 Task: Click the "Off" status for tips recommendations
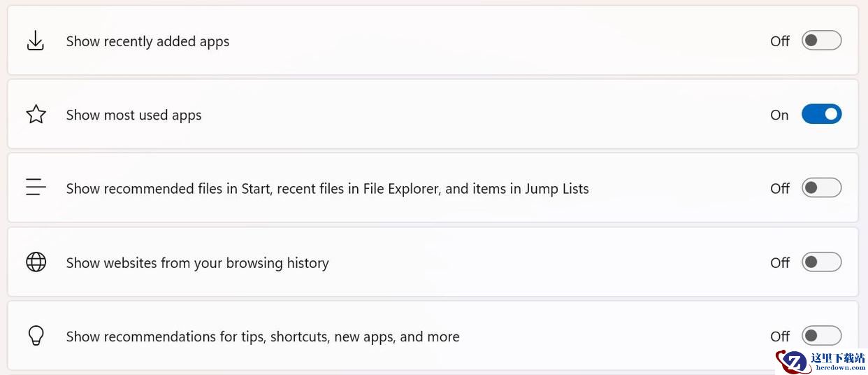point(780,337)
